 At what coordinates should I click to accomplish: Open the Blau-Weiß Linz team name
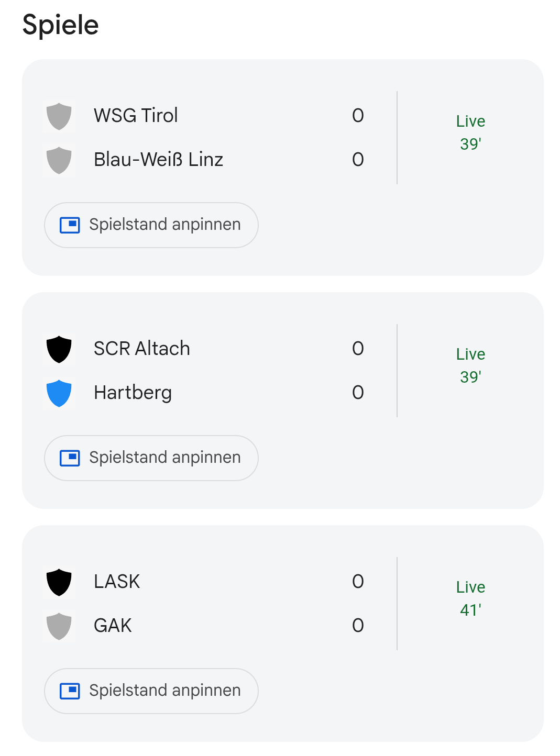tap(158, 160)
